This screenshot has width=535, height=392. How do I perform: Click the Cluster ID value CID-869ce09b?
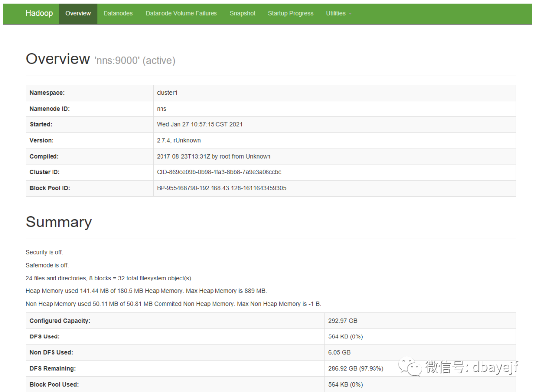click(219, 172)
